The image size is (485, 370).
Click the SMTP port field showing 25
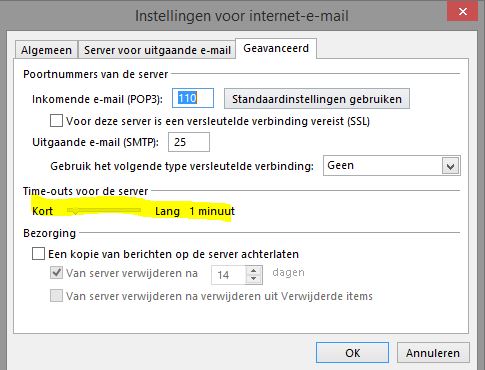point(189,142)
